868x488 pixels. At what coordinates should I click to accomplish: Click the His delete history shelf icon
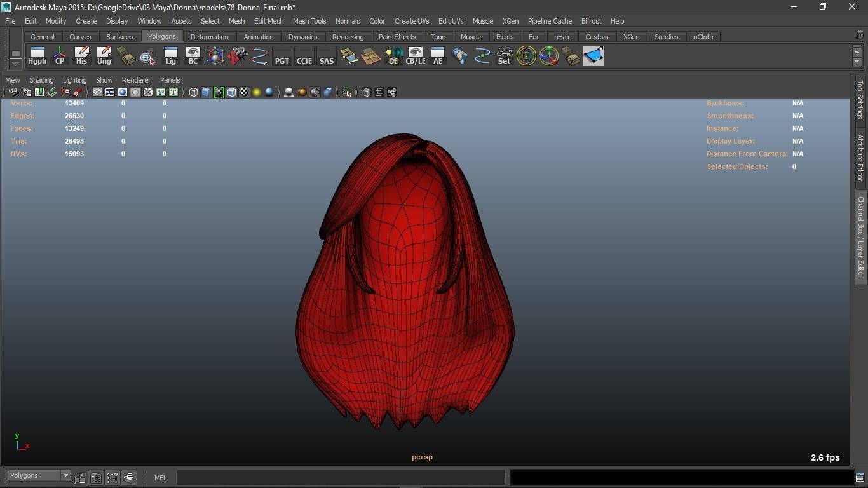(81, 56)
